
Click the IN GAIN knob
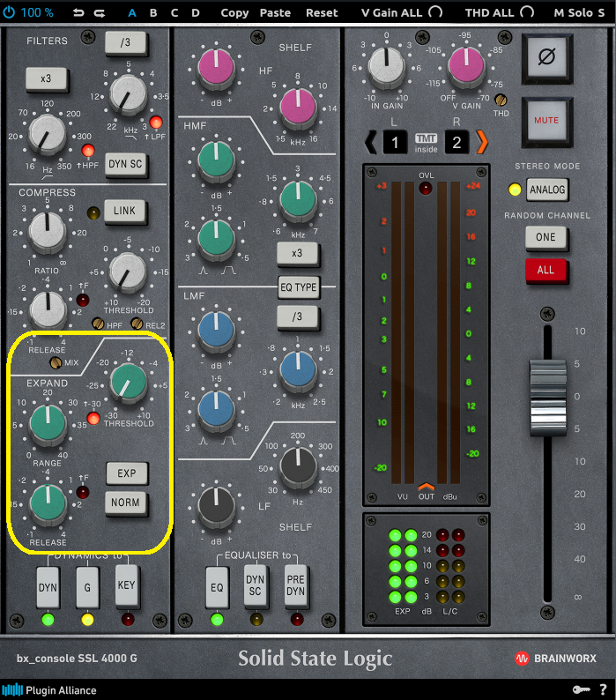coord(387,66)
